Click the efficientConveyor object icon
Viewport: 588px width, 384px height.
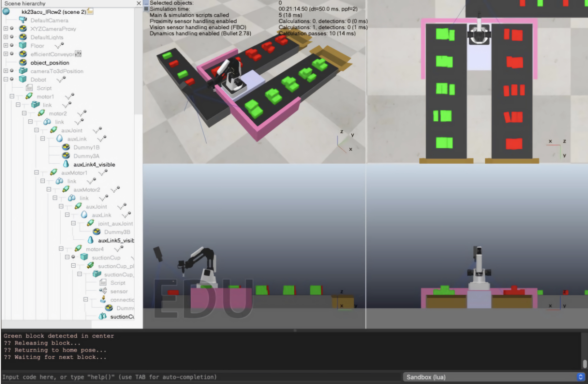(x=23, y=54)
